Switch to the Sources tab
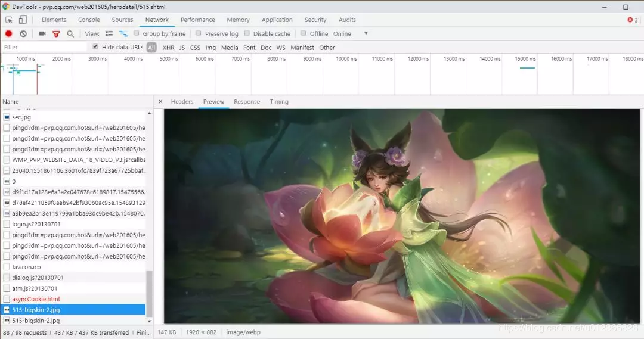 (x=122, y=20)
